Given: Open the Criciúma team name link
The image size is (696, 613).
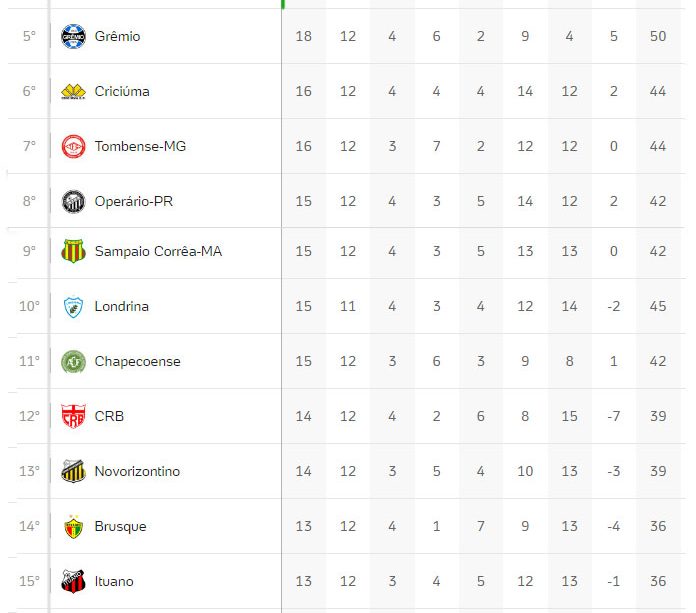Looking at the screenshot, I should pyautogui.click(x=122, y=91).
